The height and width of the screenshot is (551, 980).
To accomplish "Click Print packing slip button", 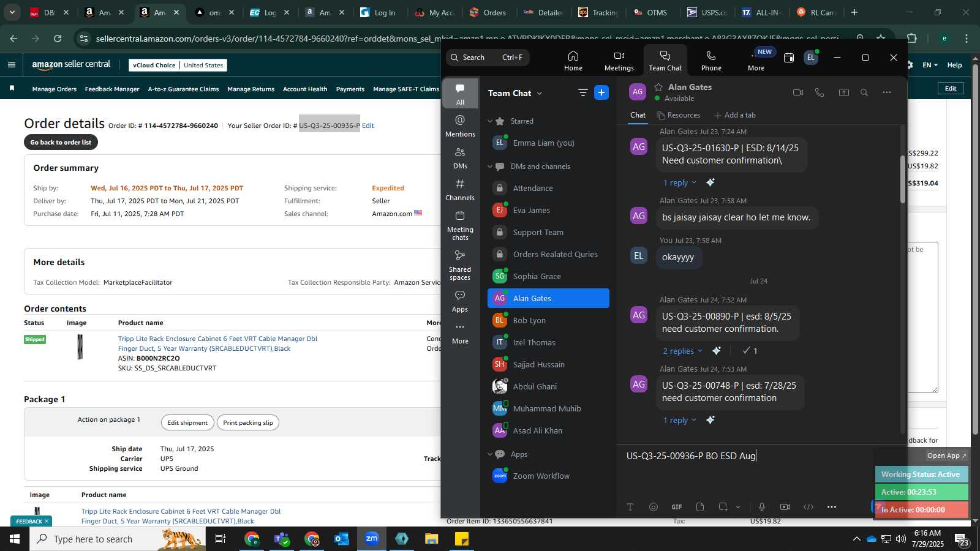I will pyautogui.click(x=248, y=422).
